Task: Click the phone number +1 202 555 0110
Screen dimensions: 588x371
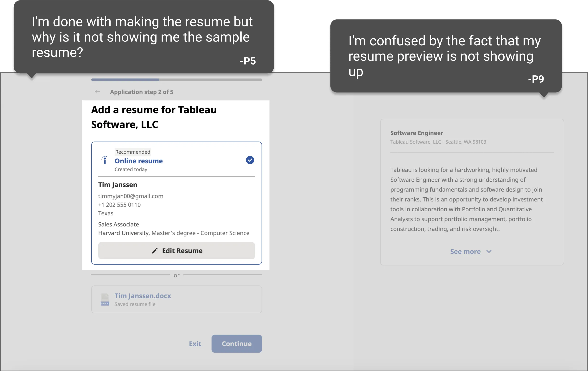Action: tap(119, 205)
